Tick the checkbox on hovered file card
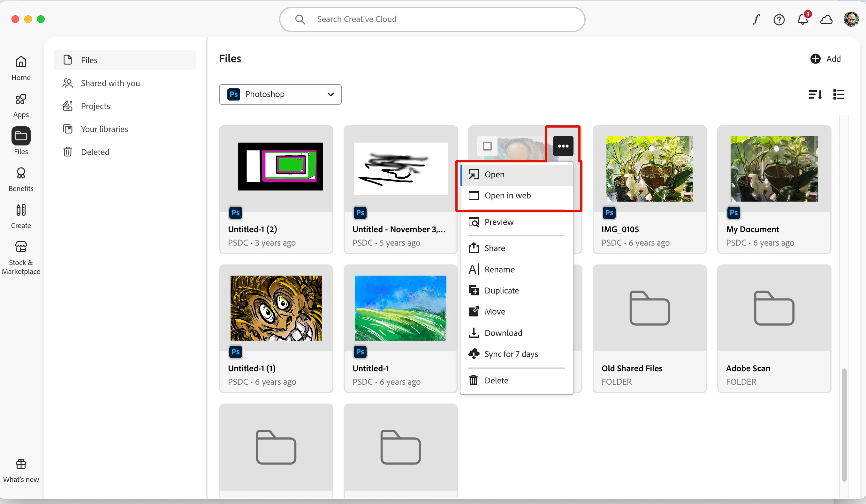866x504 pixels. (x=487, y=146)
